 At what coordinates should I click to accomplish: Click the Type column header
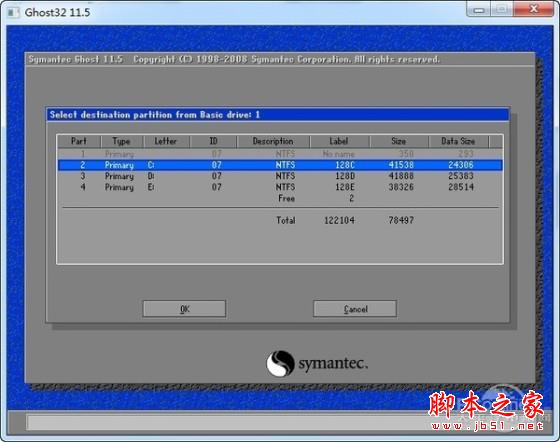coord(122,141)
